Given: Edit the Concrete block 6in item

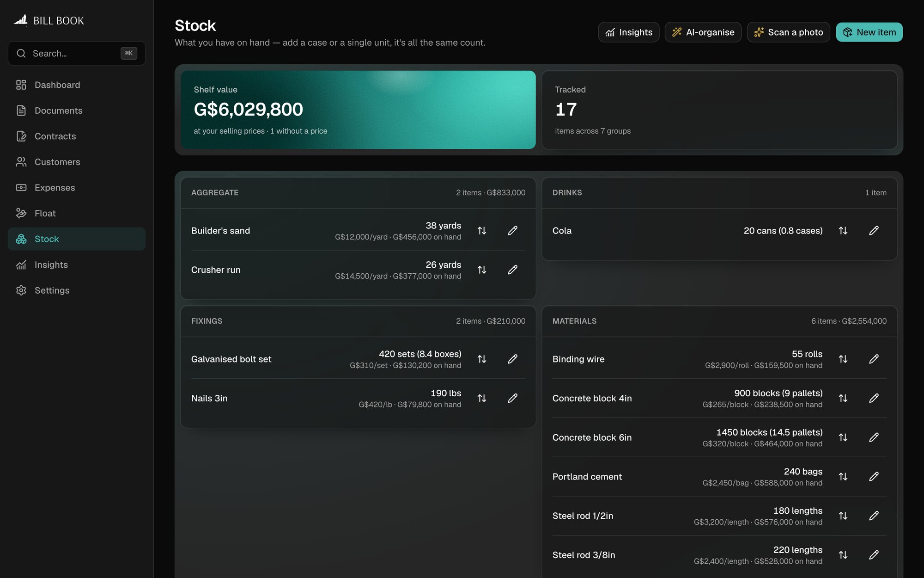Looking at the screenshot, I should pyautogui.click(x=874, y=437).
